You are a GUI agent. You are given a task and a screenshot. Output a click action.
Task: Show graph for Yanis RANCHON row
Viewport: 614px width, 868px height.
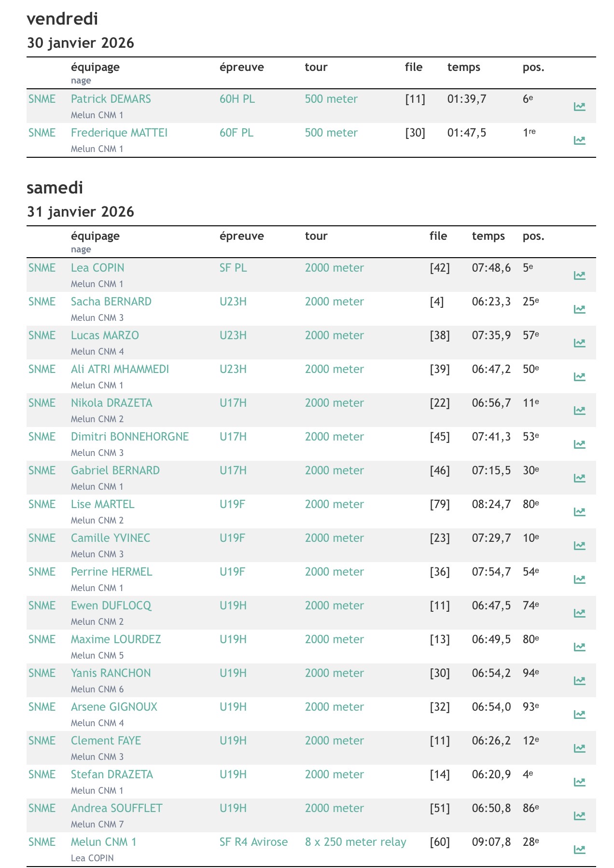[579, 681]
